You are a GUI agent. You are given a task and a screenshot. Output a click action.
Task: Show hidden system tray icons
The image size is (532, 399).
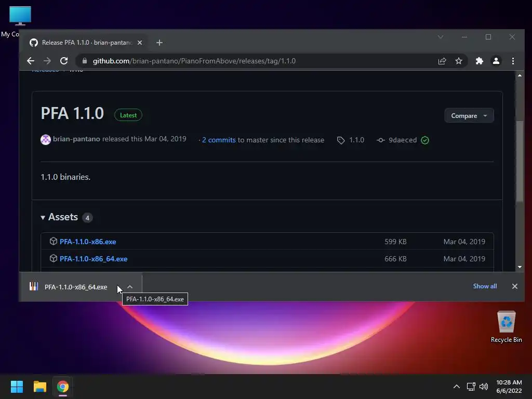(457, 387)
